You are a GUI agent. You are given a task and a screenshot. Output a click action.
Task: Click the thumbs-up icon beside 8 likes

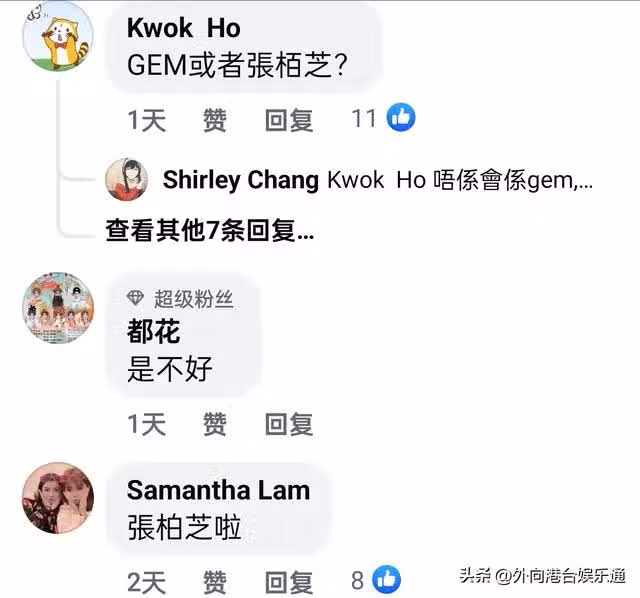click(387, 579)
